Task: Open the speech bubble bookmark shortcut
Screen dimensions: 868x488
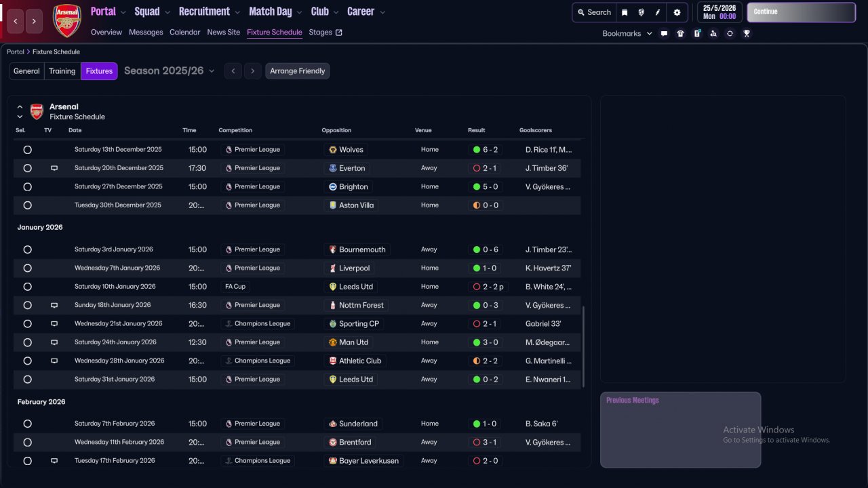Action: (x=664, y=33)
